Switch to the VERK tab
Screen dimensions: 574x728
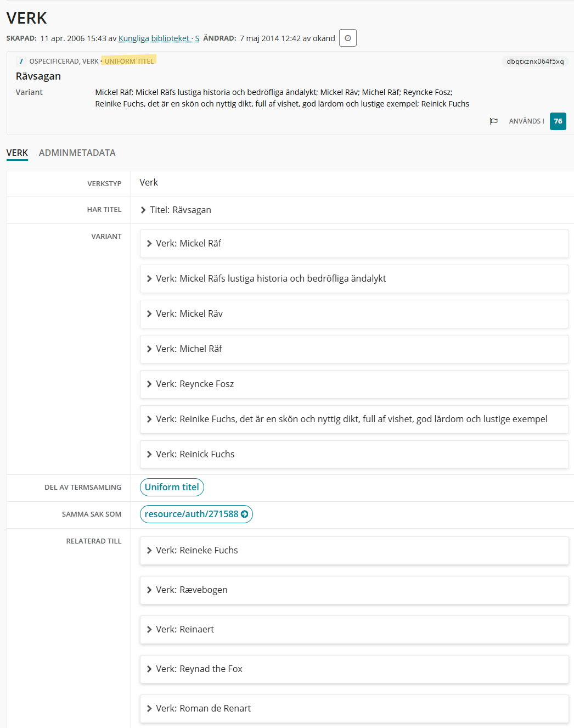(17, 153)
